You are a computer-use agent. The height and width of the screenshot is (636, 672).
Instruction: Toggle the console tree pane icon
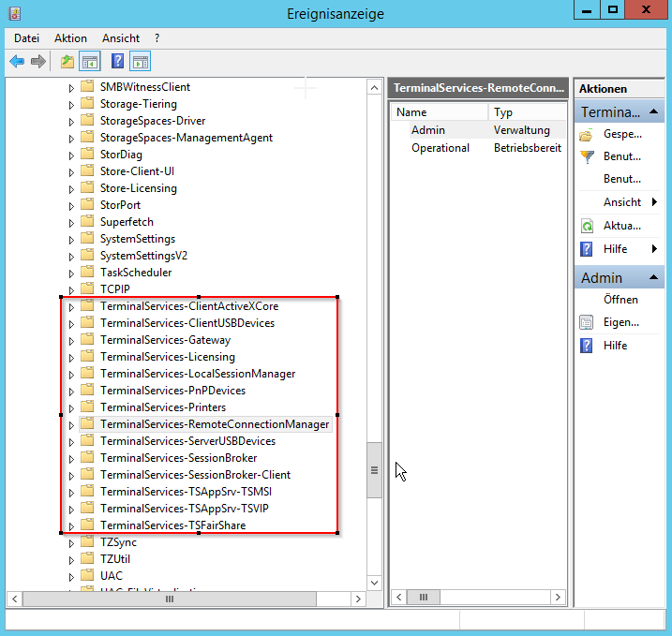click(x=90, y=62)
